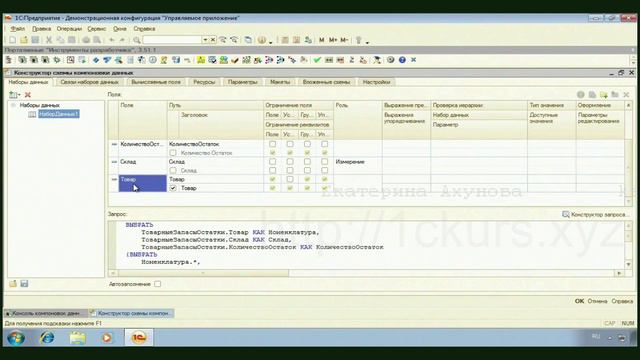The width and height of the screenshot is (640, 360).
Task: Click the Add data set icon above tree
Action: 13,95
